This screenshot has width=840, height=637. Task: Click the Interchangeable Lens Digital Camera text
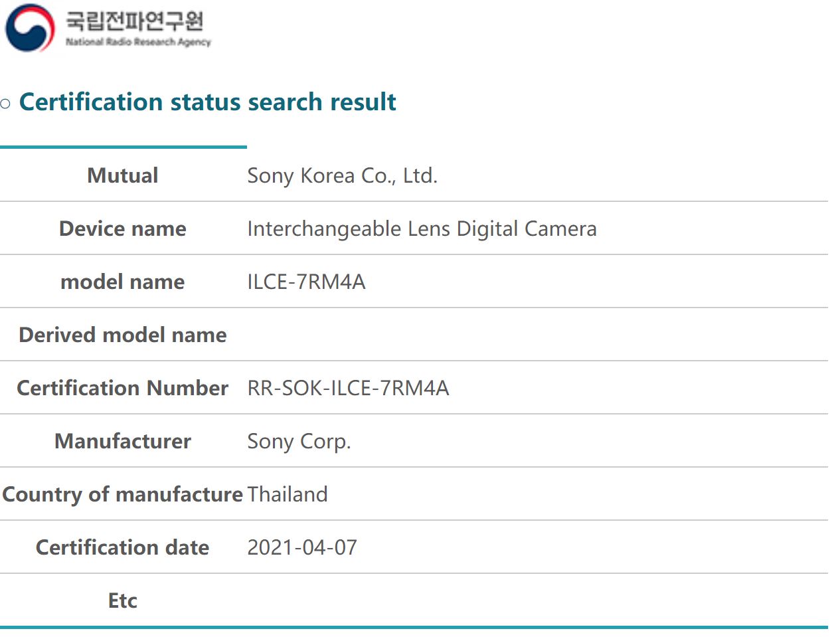tap(422, 228)
